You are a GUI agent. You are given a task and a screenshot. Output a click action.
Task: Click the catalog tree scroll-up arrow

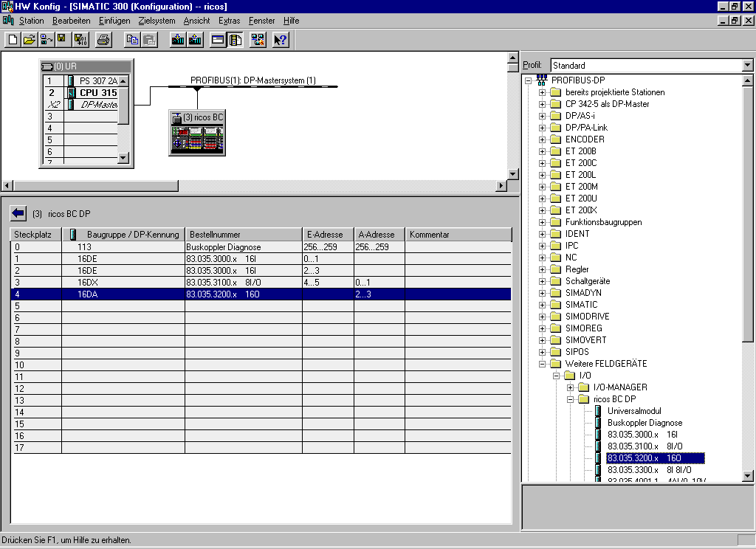coord(747,80)
